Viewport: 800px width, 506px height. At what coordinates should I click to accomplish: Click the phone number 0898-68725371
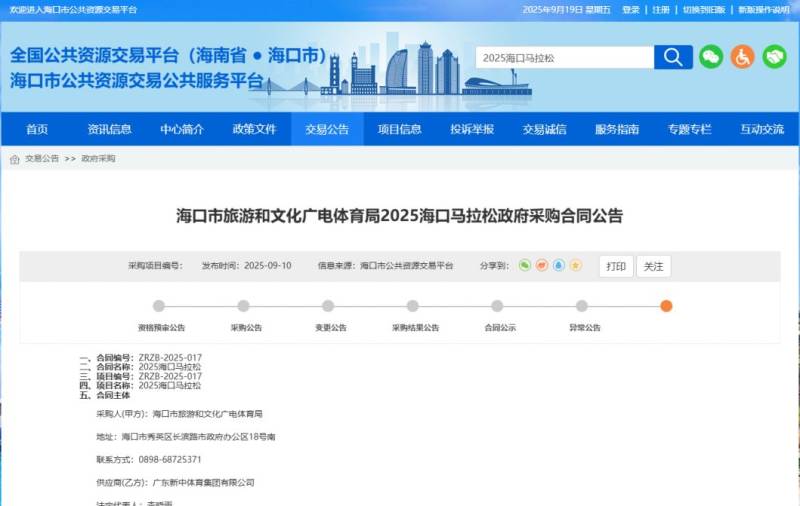coord(170,460)
